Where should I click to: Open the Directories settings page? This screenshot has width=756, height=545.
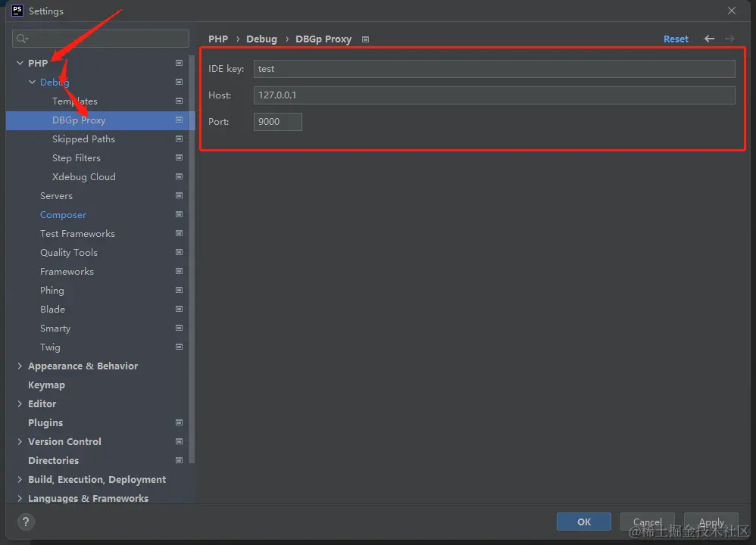point(54,461)
